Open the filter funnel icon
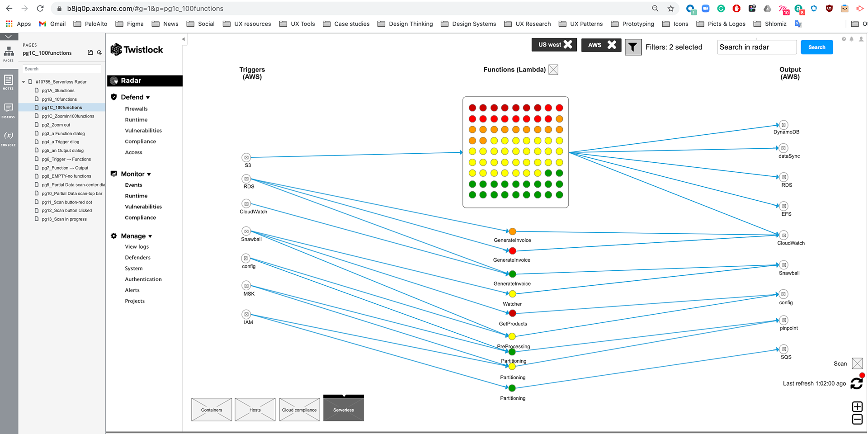The image size is (868, 434). click(x=633, y=47)
